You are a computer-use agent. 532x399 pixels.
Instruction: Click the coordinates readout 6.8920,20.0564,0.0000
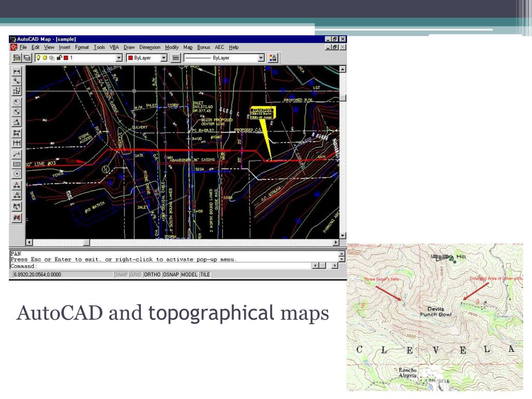click(37, 274)
